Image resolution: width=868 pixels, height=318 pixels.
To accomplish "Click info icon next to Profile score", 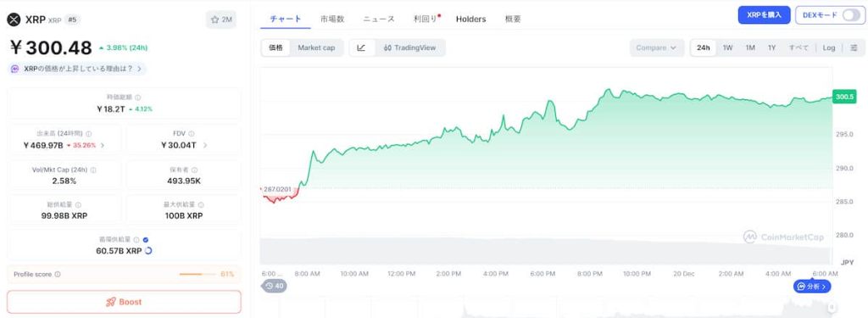I will (58, 274).
